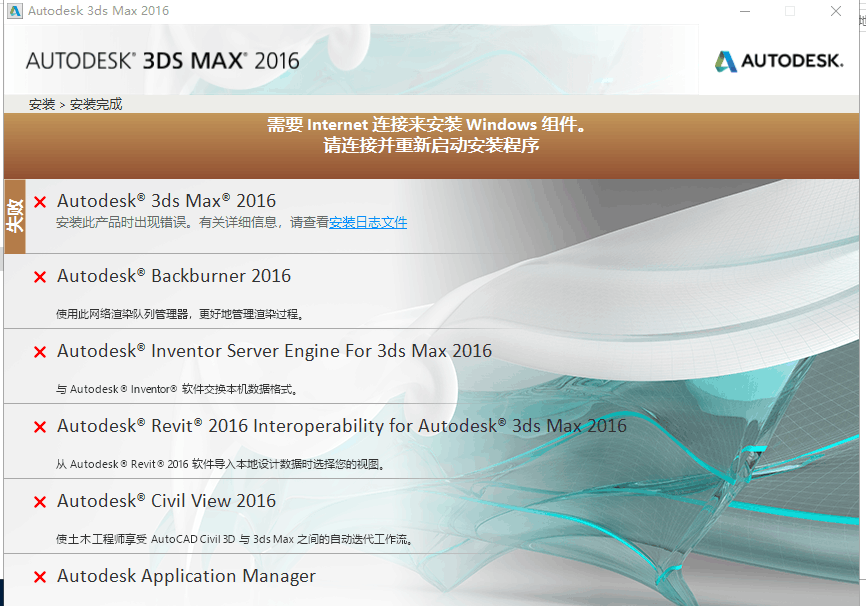Select the Revit 2016 Interoperability product title

[x=342, y=426]
